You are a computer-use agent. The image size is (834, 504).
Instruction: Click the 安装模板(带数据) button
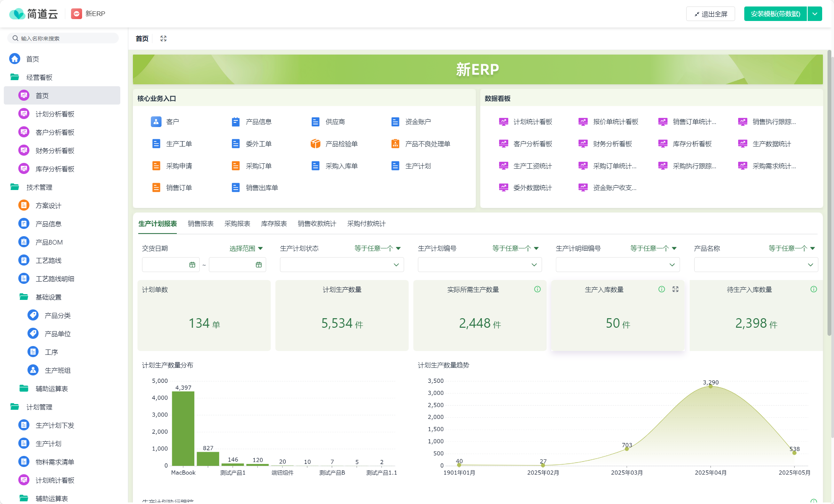coord(775,14)
